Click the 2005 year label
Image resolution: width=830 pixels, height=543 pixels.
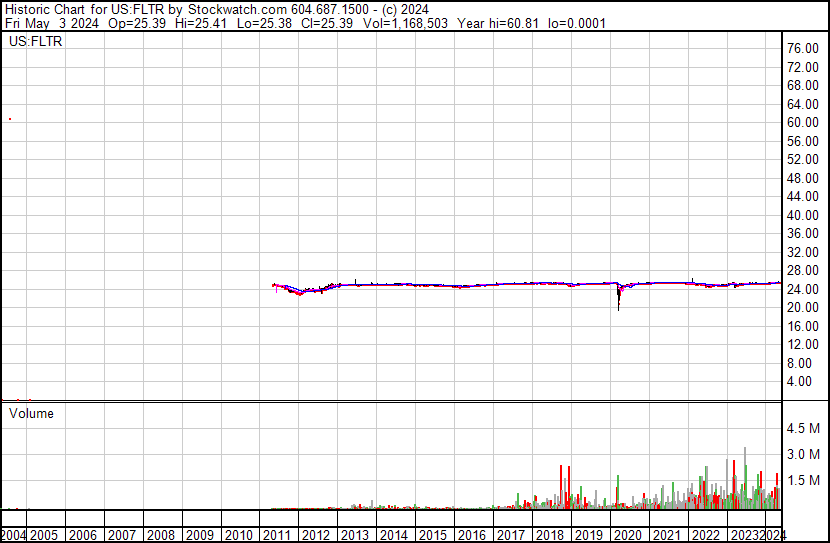(x=44, y=535)
